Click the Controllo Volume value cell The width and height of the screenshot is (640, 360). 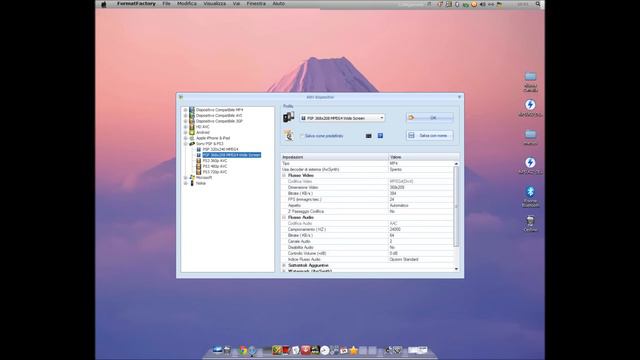[x=420, y=253]
